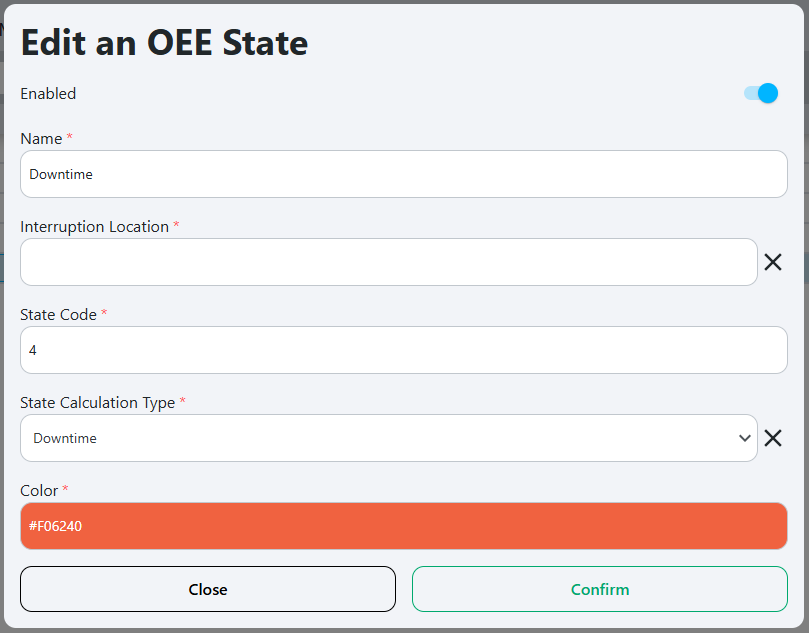Open the color picker showing #F06240
The width and height of the screenshot is (809, 633).
click(403, 526)
